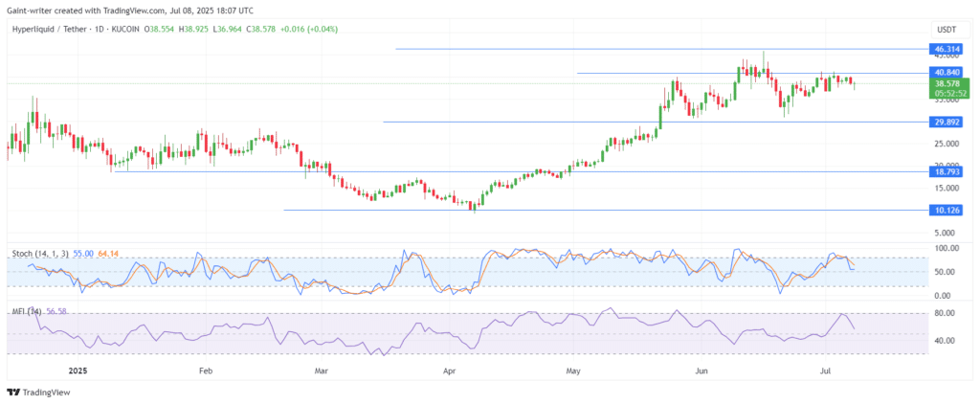The width and height of the screenshot is (980, 404).
Task: Click the 25.000 price axis tick
Action: [x=947, y=144]
